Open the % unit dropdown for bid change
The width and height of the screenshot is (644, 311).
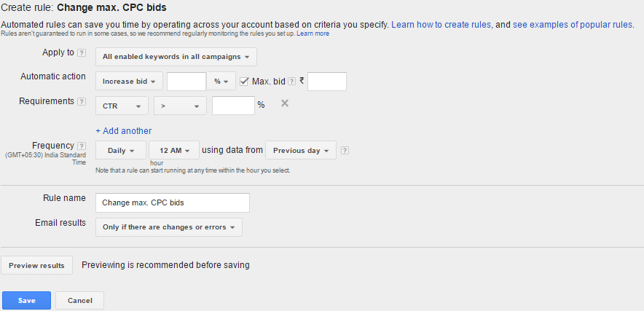pos(221,82)
